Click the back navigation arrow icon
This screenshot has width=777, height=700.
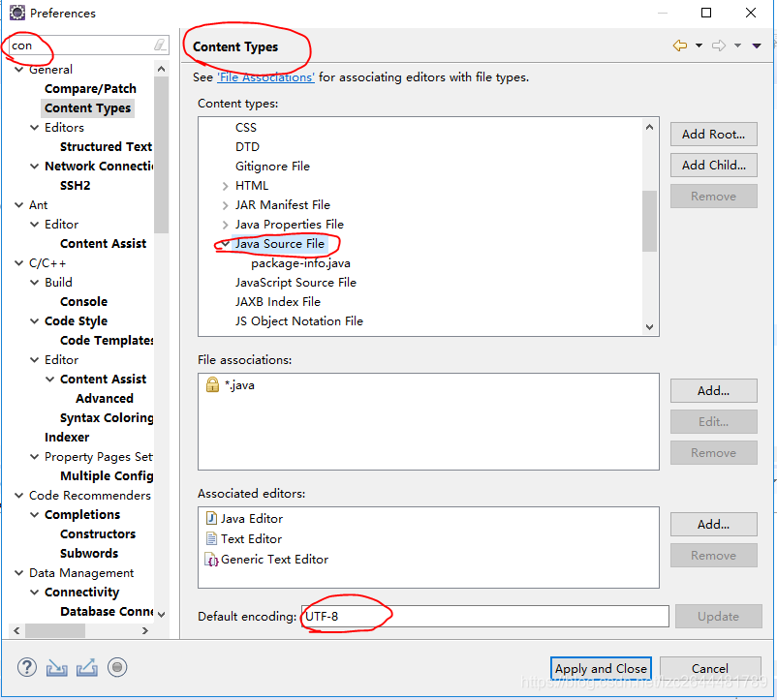point(680,46)
